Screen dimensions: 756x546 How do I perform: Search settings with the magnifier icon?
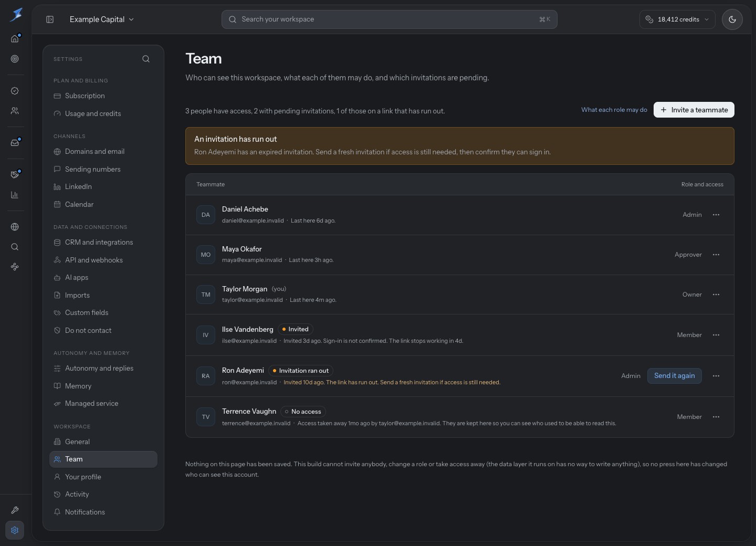[146, 59]
